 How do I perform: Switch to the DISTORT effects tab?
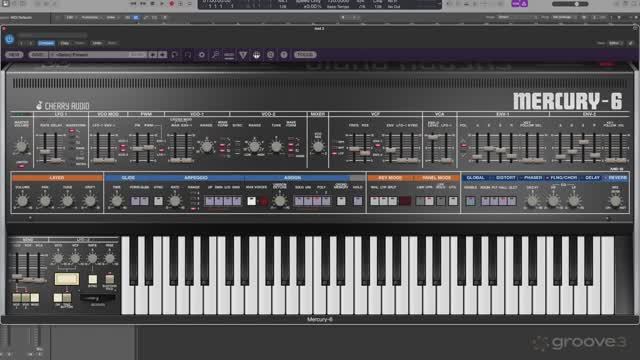click(x=505, y=178)
